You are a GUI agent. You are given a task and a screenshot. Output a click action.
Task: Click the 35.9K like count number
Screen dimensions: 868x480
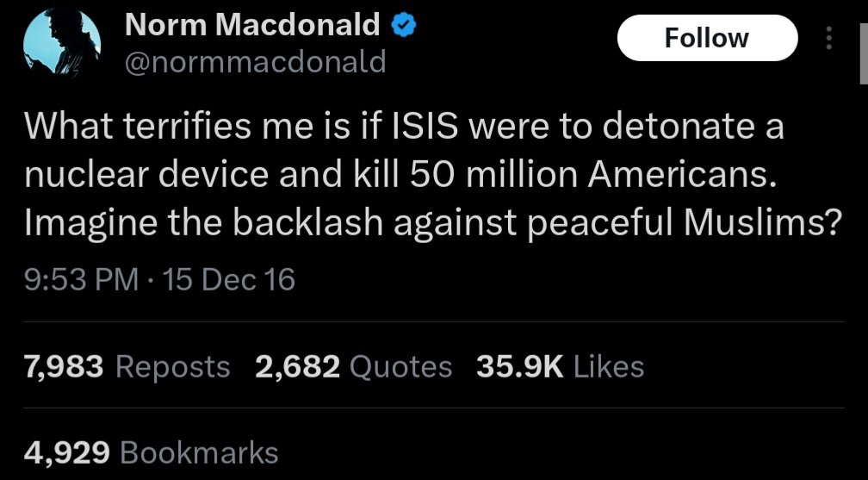[519, 366]
